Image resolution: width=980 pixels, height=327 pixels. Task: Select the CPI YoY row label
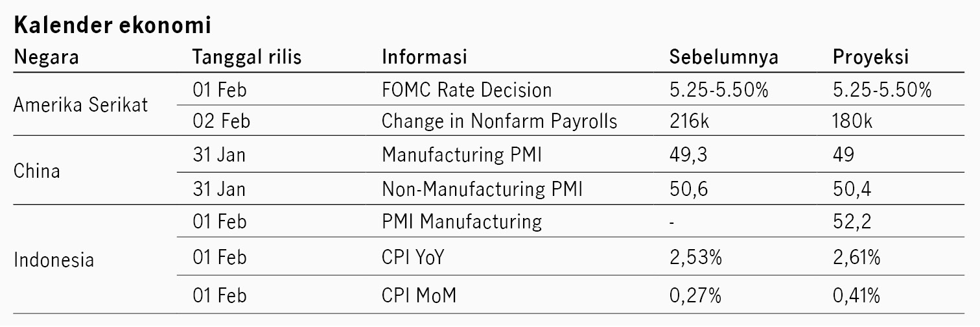(x=414, y=258)
